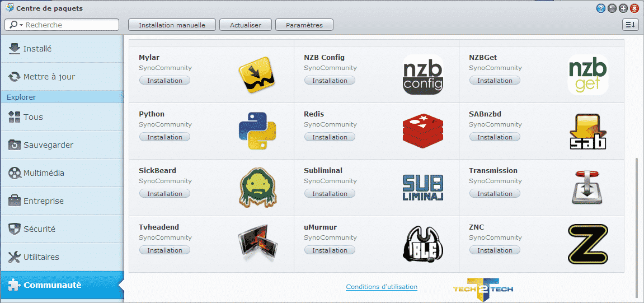The height and width of the screenshot is (303, 644).
Task: Install the Python package
Action: point(164,137)
